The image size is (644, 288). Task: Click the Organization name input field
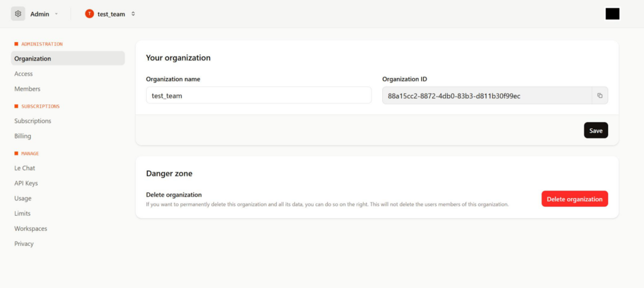[x=258, y=96]
